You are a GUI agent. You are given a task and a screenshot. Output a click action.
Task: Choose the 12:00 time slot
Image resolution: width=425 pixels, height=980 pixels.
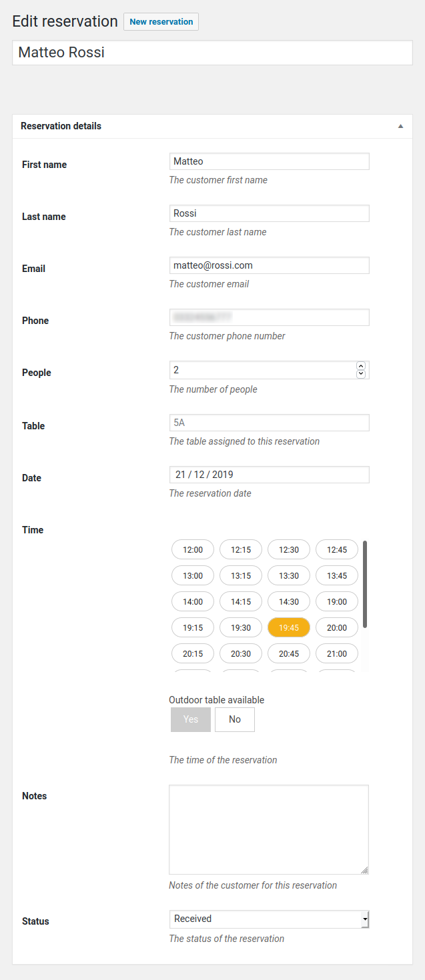pos(193,550)
